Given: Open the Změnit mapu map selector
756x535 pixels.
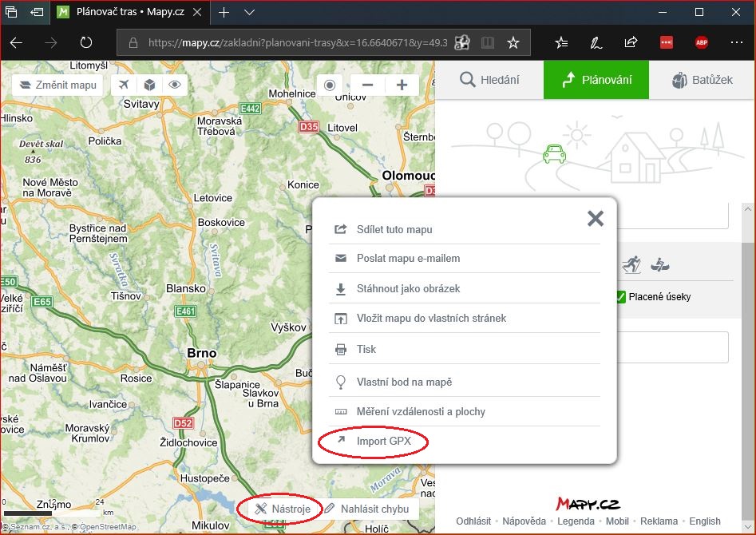Looking at the screenshot, I should (x=57, y=85).
